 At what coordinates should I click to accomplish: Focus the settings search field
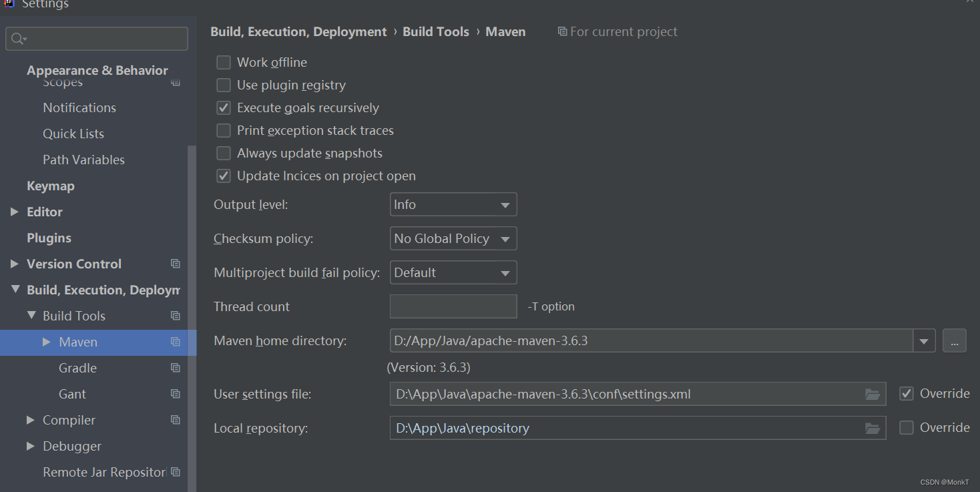[x=97, y=39]
